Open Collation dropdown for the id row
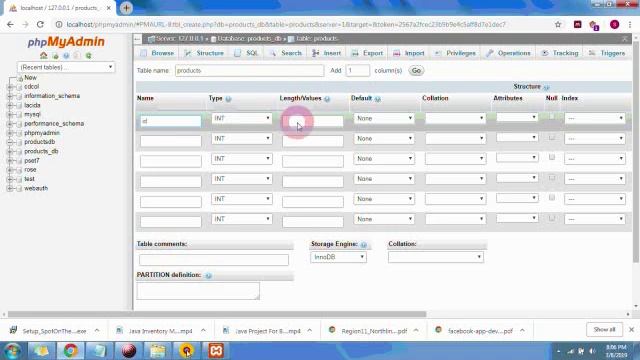Image resolution: width=640 pixels, height=360 pixels. (x=455, y=118)
